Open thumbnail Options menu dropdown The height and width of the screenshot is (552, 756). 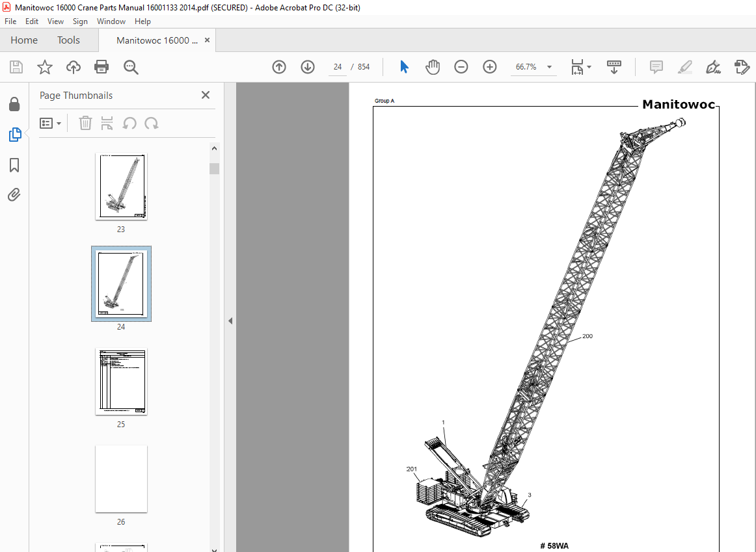[51, 124]
